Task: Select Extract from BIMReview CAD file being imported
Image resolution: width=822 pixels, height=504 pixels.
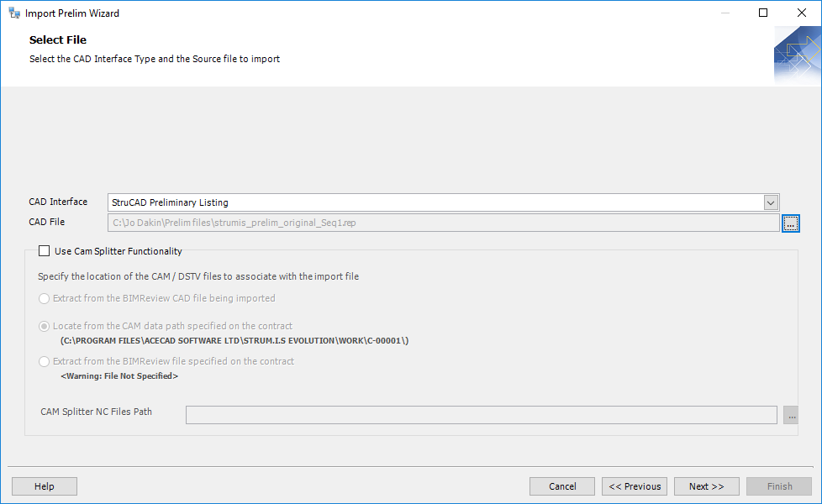Action: pos(44,298)
